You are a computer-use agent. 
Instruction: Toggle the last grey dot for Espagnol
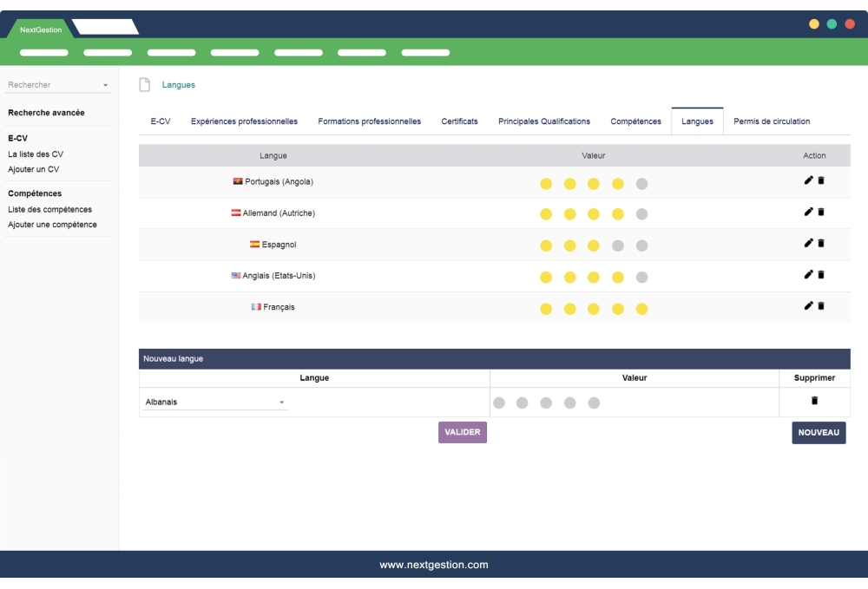[641, 245]
